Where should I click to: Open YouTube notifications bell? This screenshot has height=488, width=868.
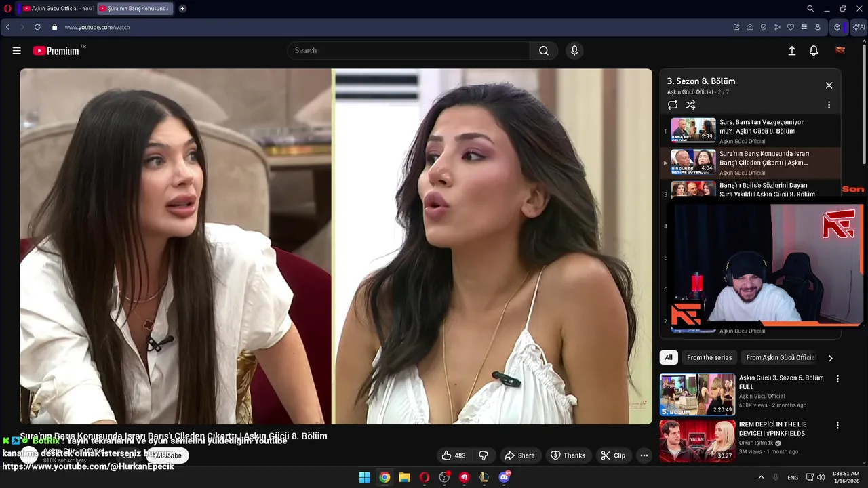click(x=814, y=51)
